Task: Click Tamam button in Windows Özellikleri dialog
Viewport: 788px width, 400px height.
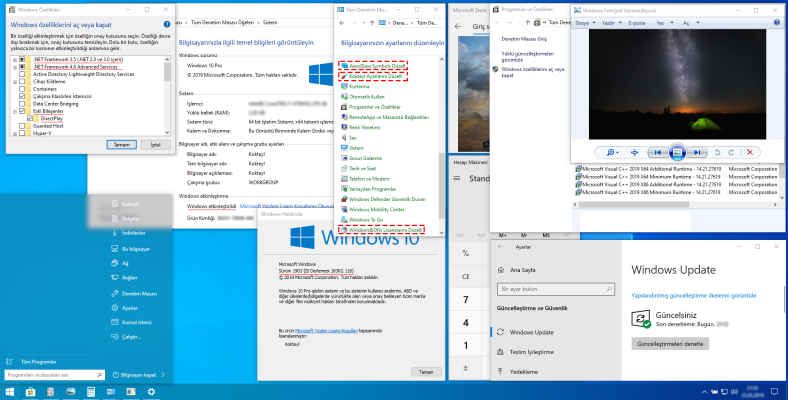Action: point(121,145)
